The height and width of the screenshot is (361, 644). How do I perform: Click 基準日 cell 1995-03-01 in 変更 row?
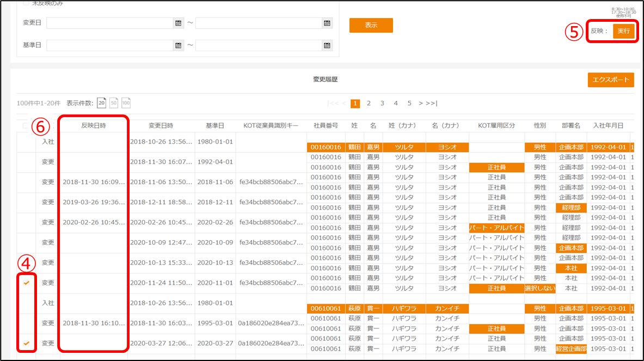pyautogui.click(x=215, y=323)
